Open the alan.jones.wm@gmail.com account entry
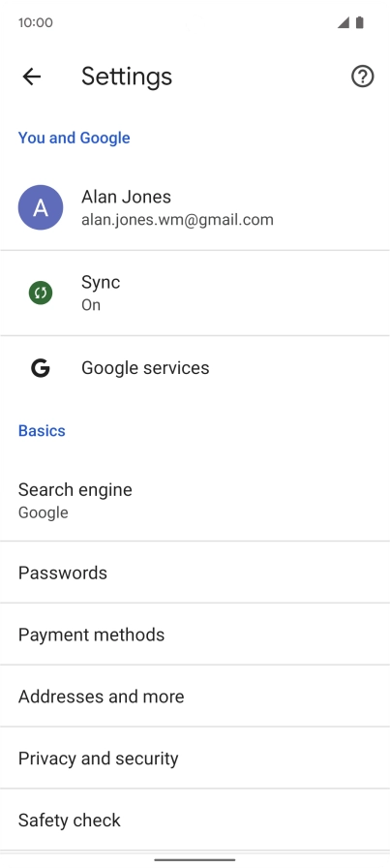 (195, 207)
